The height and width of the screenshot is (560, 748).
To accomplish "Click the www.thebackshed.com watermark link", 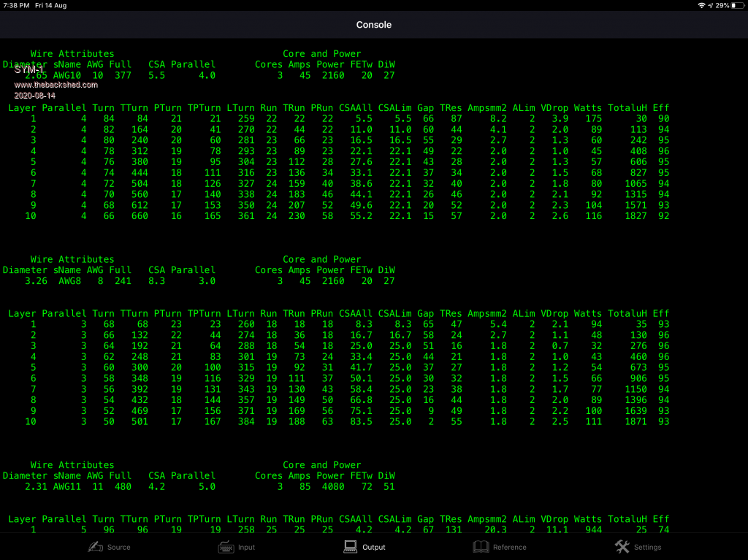I will coord(56,85).
